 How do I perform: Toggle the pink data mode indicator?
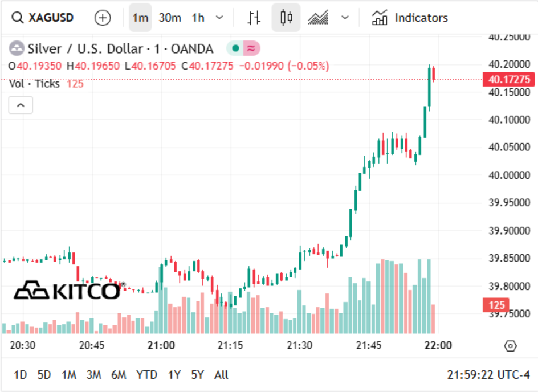(x=251, y=48)
